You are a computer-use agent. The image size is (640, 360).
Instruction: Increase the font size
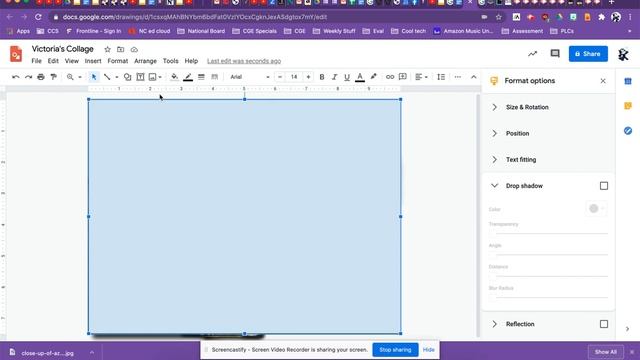(308, 77)
